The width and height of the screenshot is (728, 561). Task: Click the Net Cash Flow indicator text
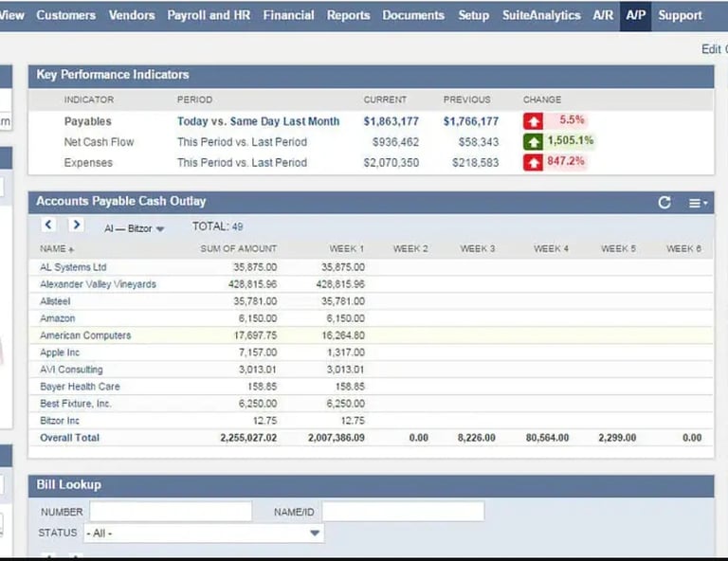pyautogui.click(x=99, y=142)
